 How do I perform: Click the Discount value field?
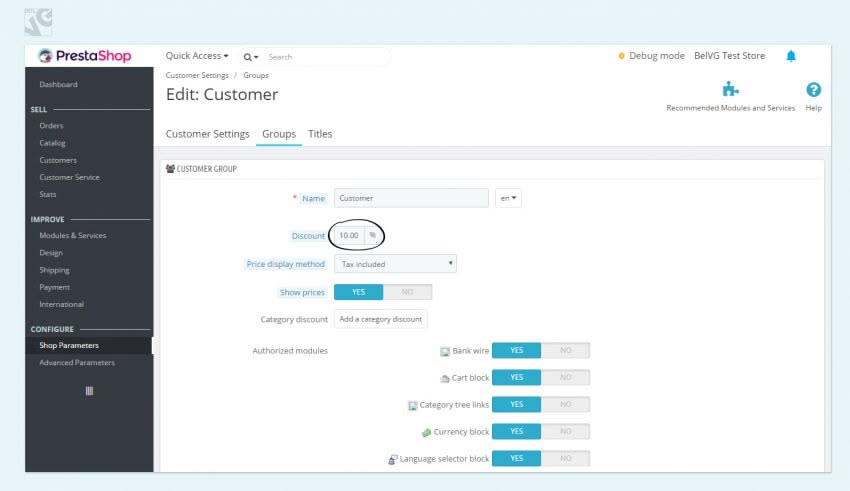349,235
